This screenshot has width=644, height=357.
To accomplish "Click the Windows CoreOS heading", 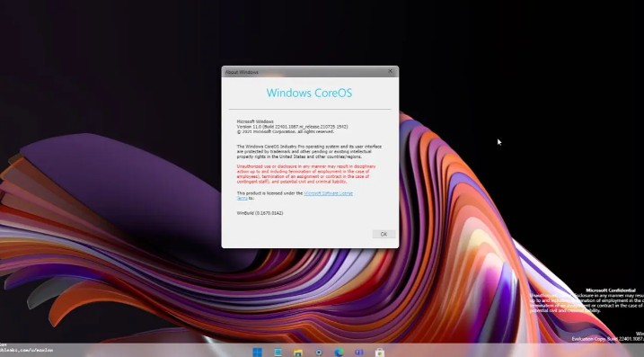I will pyautogui.click(x=309, y=93).
